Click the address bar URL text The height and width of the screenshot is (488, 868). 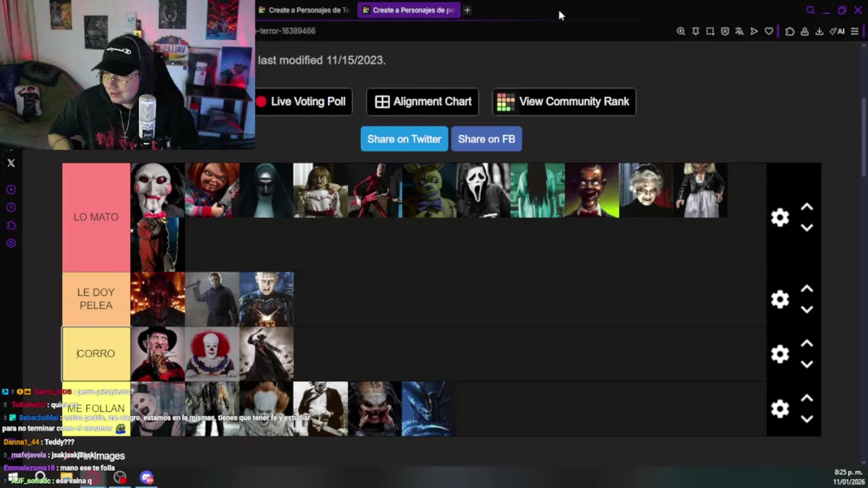(x=285, y=31)
